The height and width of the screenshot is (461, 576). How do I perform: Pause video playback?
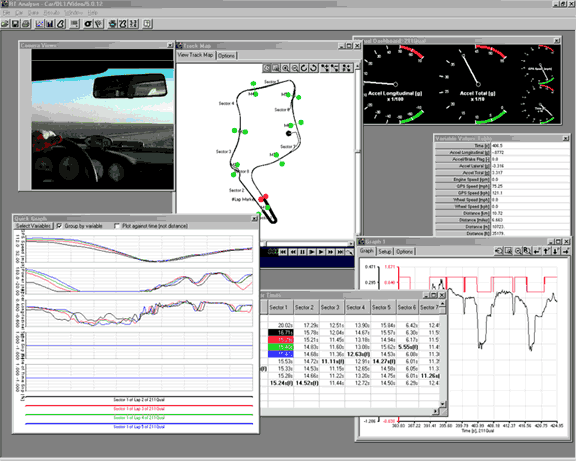click(x=302, y=252)
